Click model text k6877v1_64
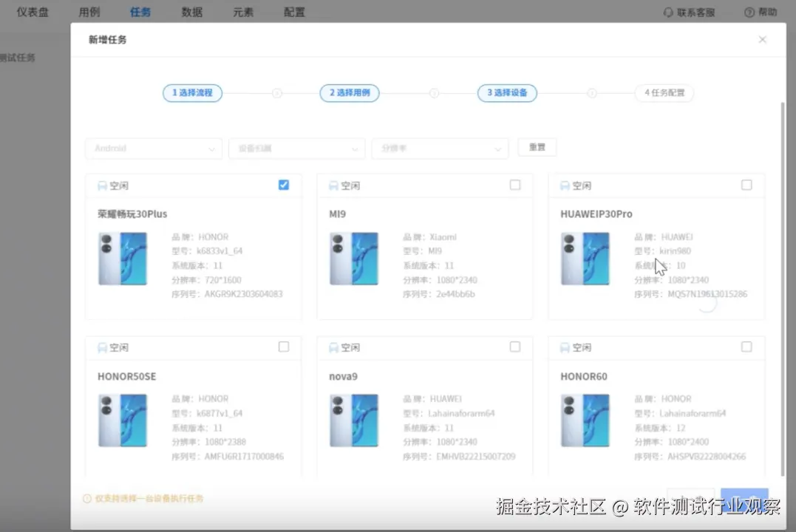Screen dimensions: 796x532 [220, 413]
